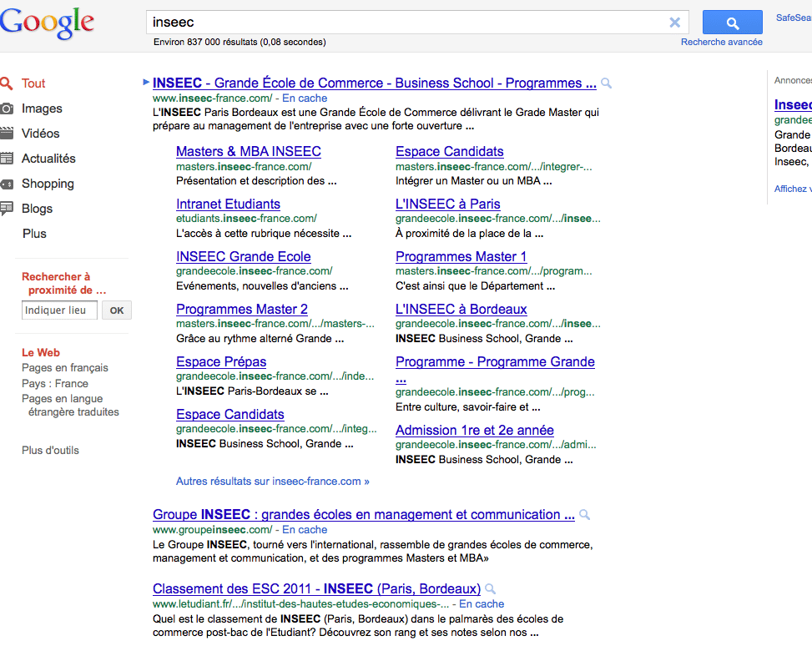Select the Tout search filter
Screen dimensions: 812x656
point(33,83)
